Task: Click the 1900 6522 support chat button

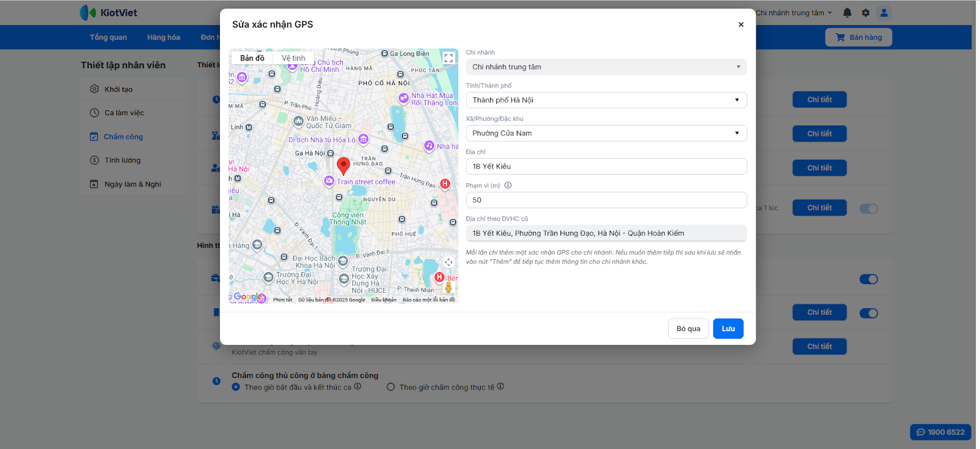Action: (x=940, y=432)
